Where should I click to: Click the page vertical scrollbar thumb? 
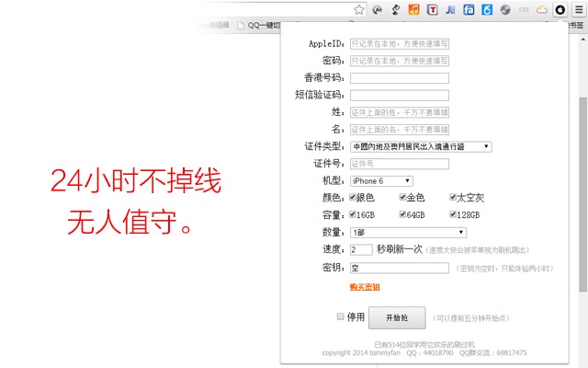tap(582, 194)
